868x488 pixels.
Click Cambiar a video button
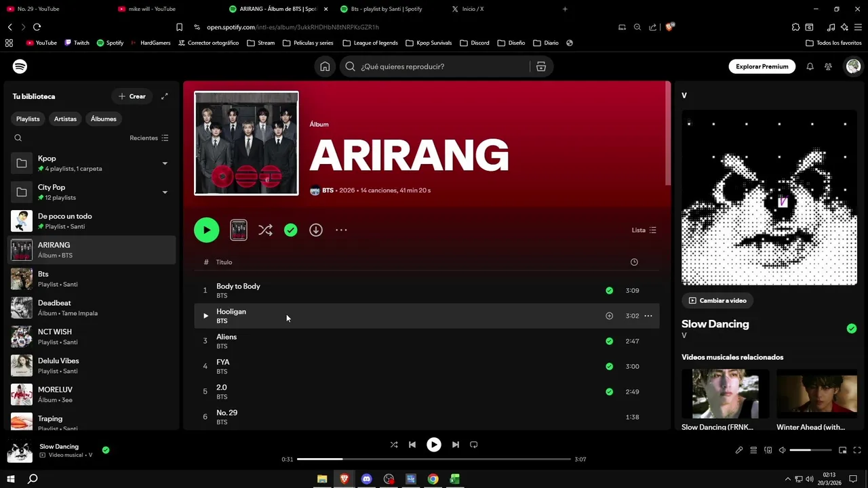717,300
